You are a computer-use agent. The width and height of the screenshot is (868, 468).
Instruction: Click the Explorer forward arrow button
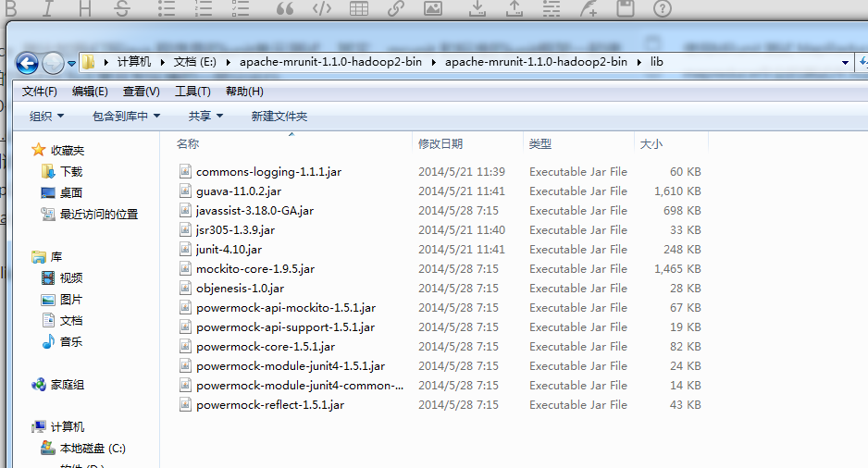pos(53,63)
